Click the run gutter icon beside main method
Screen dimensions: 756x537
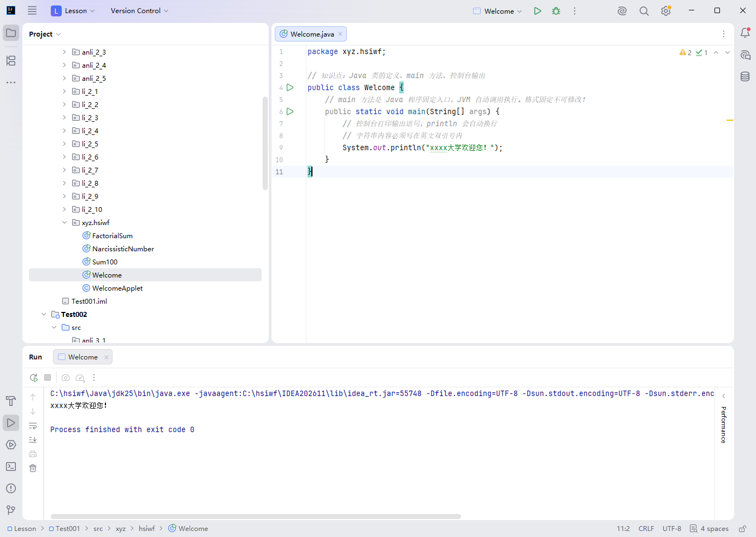(x=290, y=111)
